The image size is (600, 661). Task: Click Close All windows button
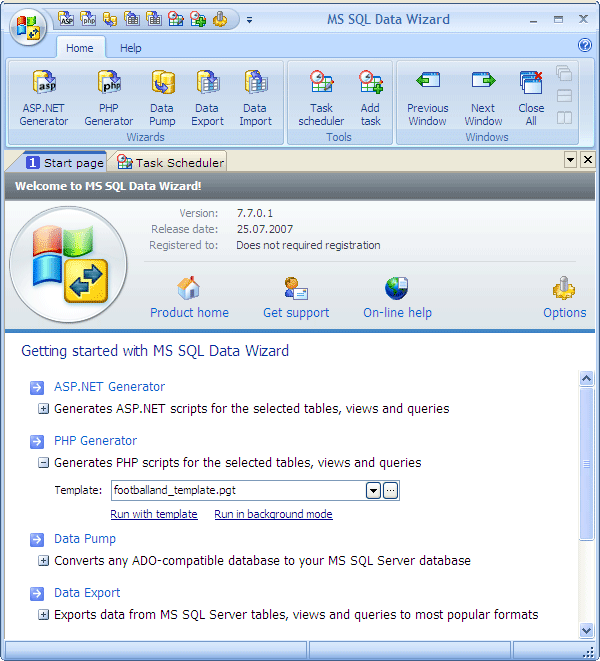coord(531,99)
